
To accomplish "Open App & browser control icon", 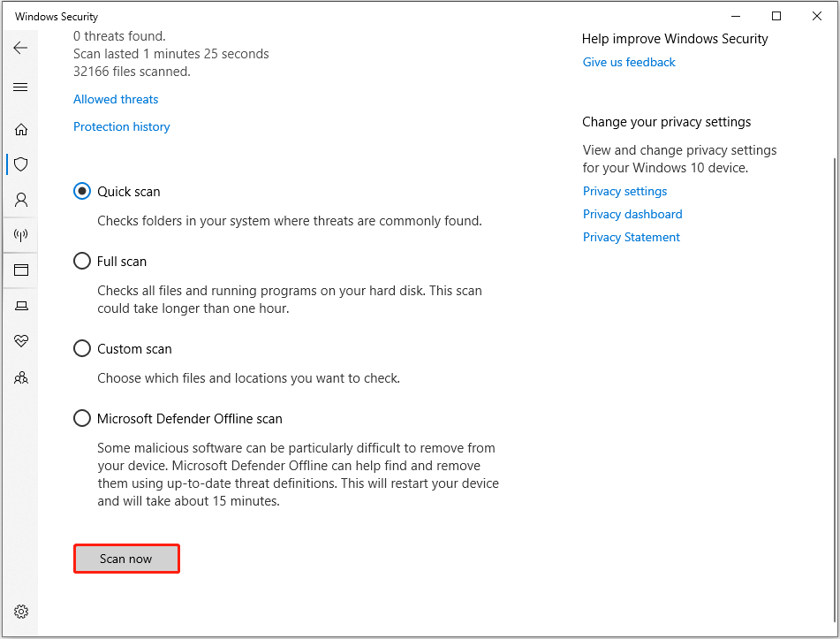I will click(21, 270).
